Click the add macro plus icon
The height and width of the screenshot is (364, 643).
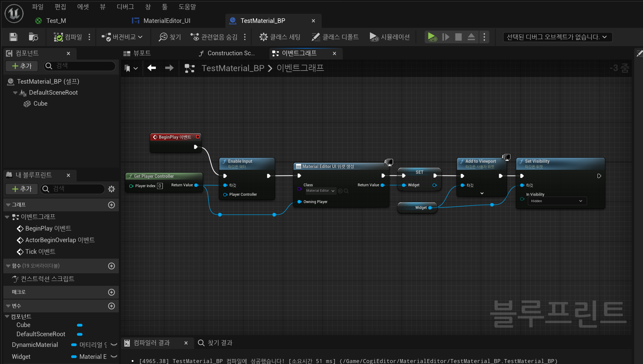tap(111, 292)
